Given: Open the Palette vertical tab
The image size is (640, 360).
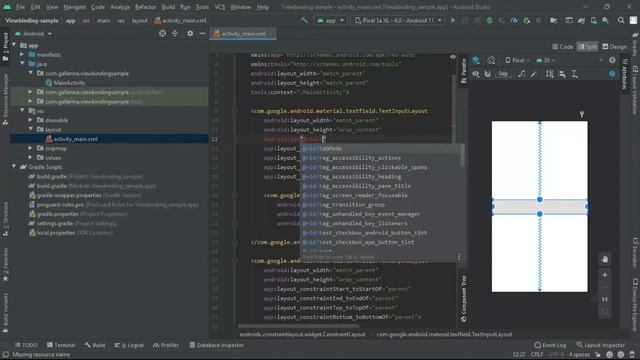Looking at the screenshot, I should click(463, 71).
